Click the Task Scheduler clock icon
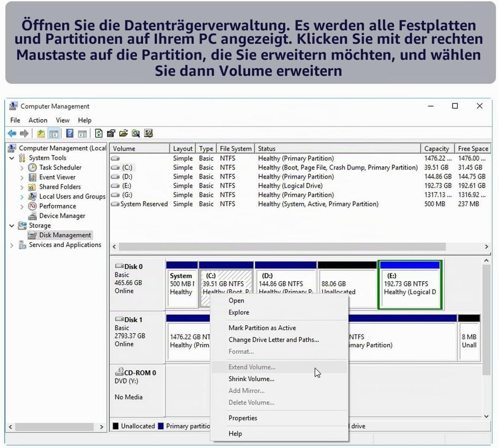Image resolution: width=499 pixels, height=448 pixels. (x=32, y=167)
